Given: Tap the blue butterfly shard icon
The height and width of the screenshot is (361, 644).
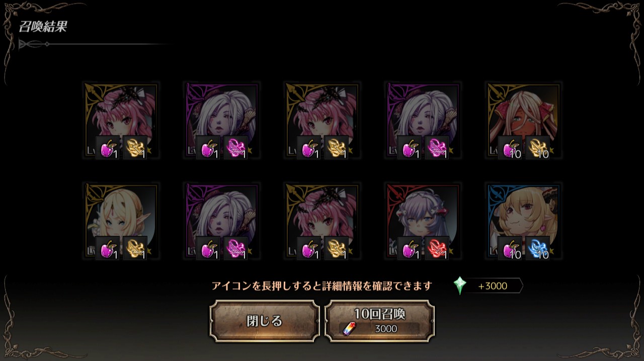Looking at the screenshot, I should coord(538,248).
